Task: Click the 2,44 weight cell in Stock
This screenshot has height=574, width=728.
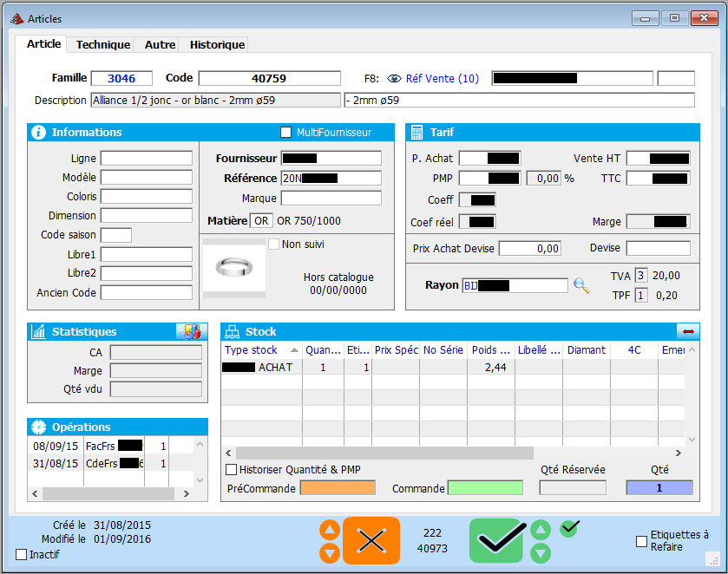Action: pos(491,367)
